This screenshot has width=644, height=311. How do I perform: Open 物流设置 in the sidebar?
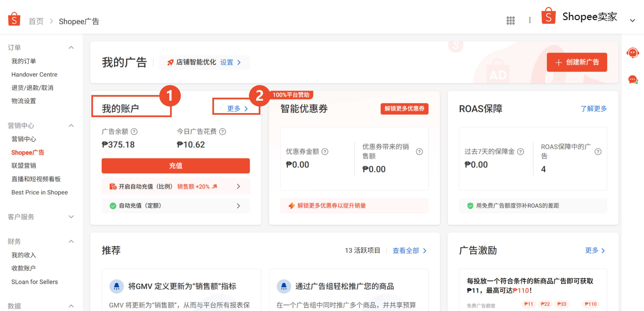(24, 101)
